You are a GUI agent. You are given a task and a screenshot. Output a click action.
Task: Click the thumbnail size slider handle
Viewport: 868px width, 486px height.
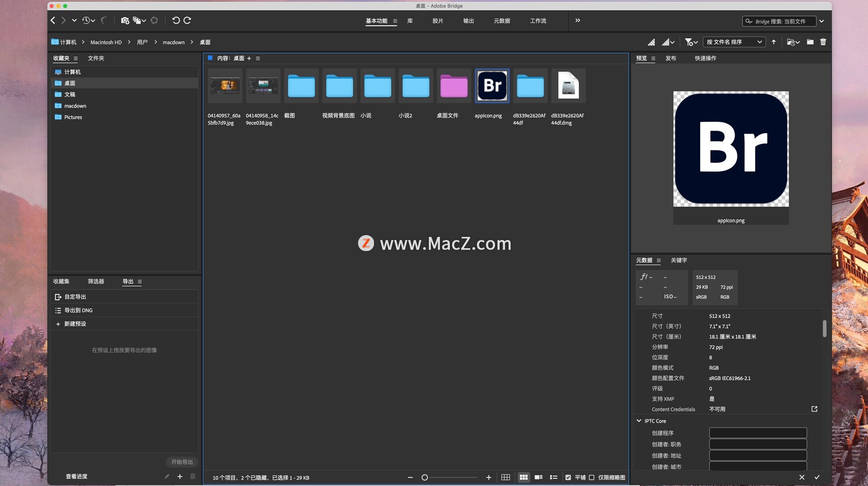click(425, 477)
